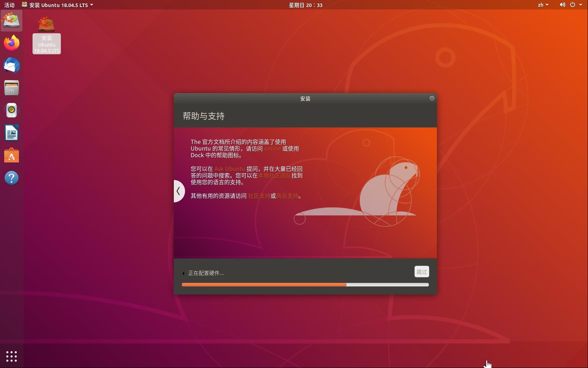Open the Ask Ubuntu link
Image resolution: width=588 pixels, height=368 pixels.
point(230,169)
